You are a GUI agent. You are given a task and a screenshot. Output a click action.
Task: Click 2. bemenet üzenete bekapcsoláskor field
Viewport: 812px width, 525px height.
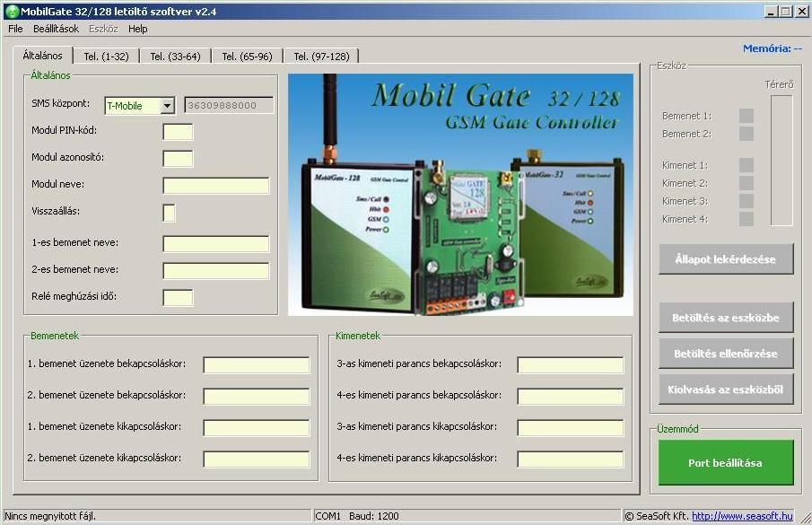click(x=257, y=397)
